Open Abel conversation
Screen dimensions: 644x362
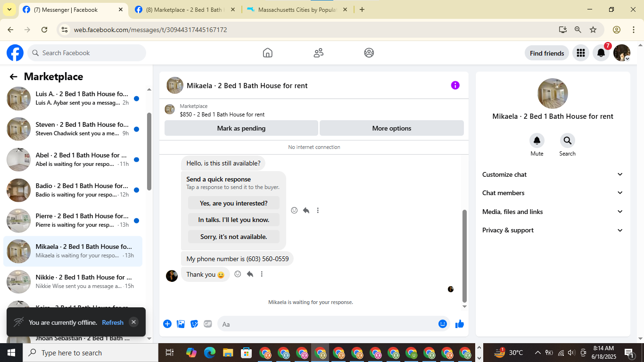[x=73, y=160]
